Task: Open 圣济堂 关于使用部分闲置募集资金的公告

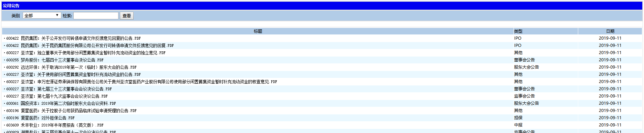Action: tap(73, 74)
